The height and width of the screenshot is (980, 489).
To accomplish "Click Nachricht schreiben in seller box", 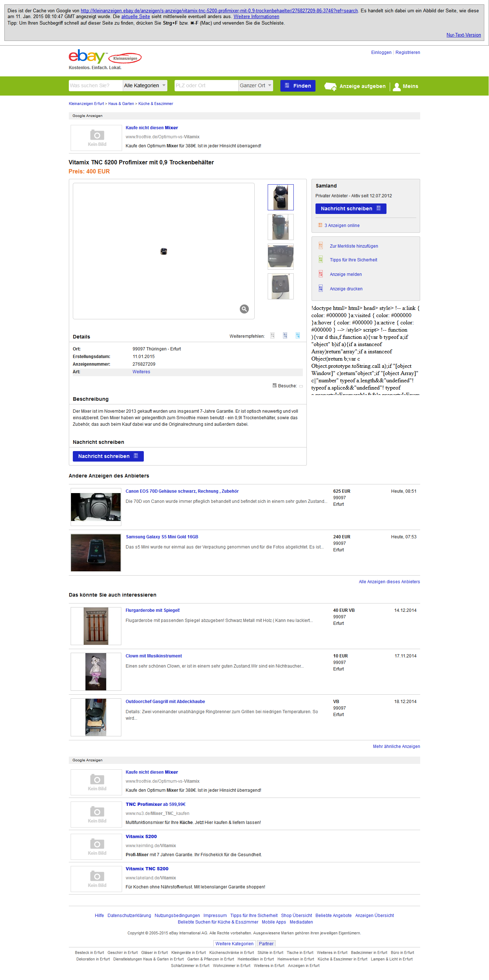I will point(351,209).
